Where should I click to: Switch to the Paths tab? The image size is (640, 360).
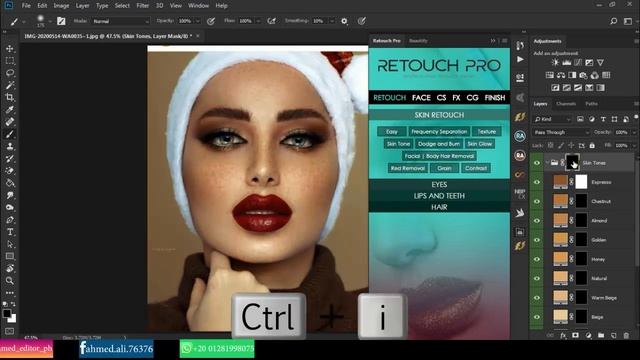(591, 104)
